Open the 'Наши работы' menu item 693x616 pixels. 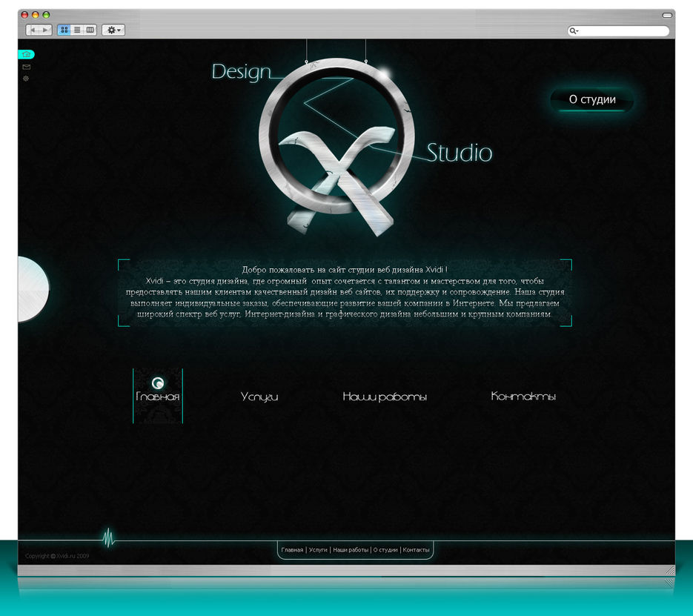385,397
